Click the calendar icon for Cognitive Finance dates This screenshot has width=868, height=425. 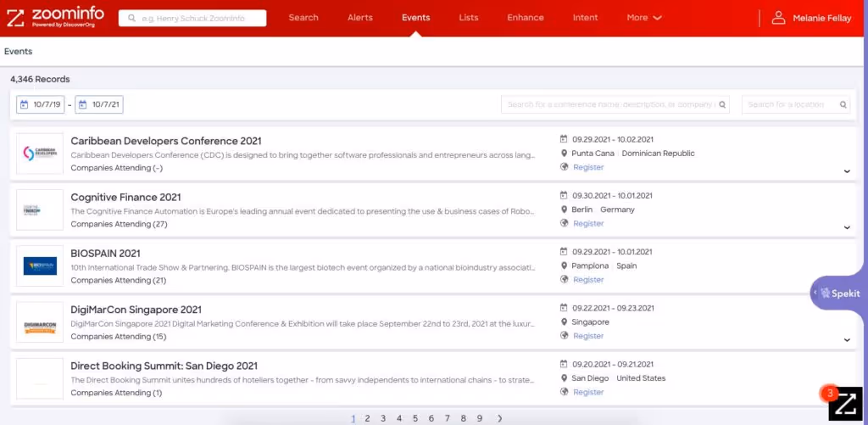point(564,196)
